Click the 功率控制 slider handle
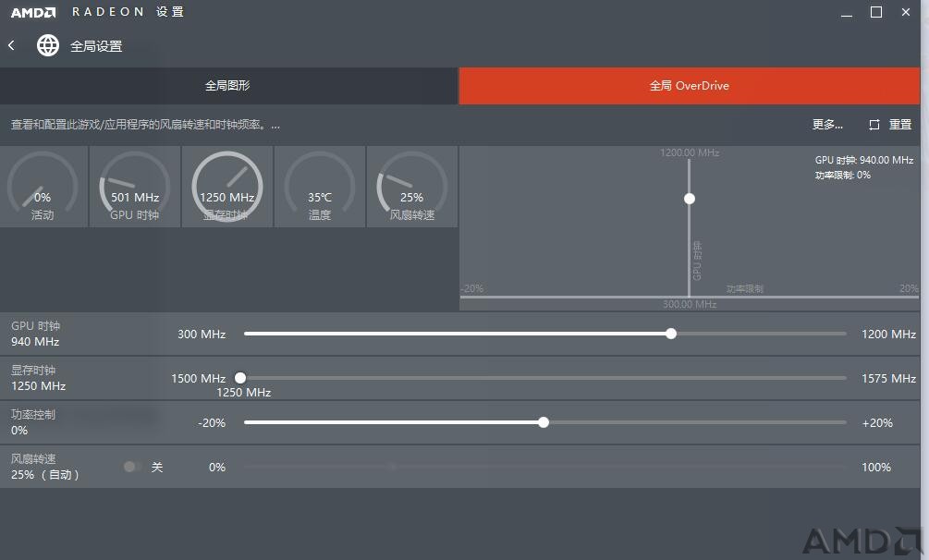929x560 pixels. [544, 422]
